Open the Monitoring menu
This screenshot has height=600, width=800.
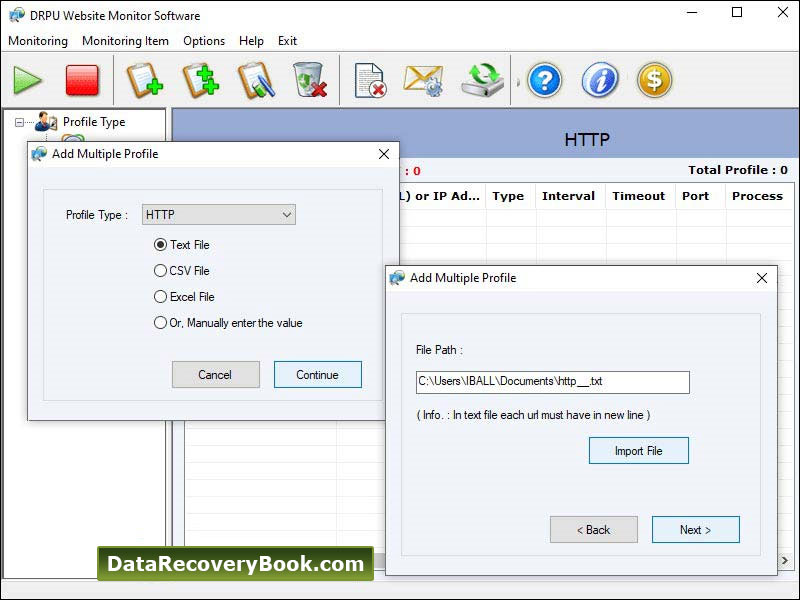click(x=38, y=41)
